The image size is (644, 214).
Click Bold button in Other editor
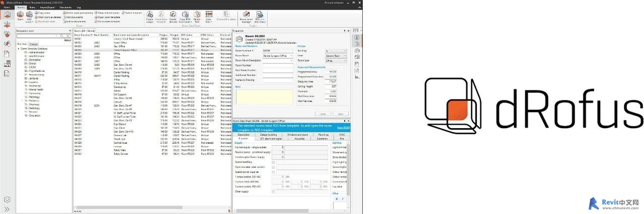coord(337,199)
